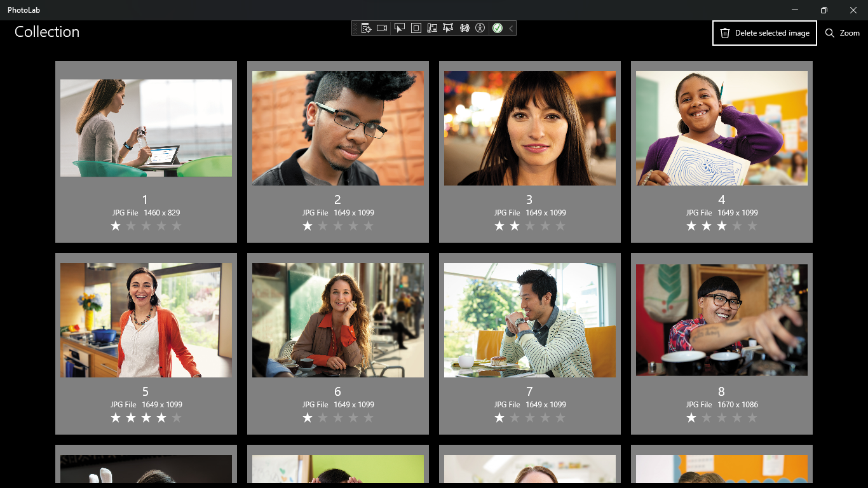Rate image 8 with five stars
868x488 pixels.
[752, 417]
